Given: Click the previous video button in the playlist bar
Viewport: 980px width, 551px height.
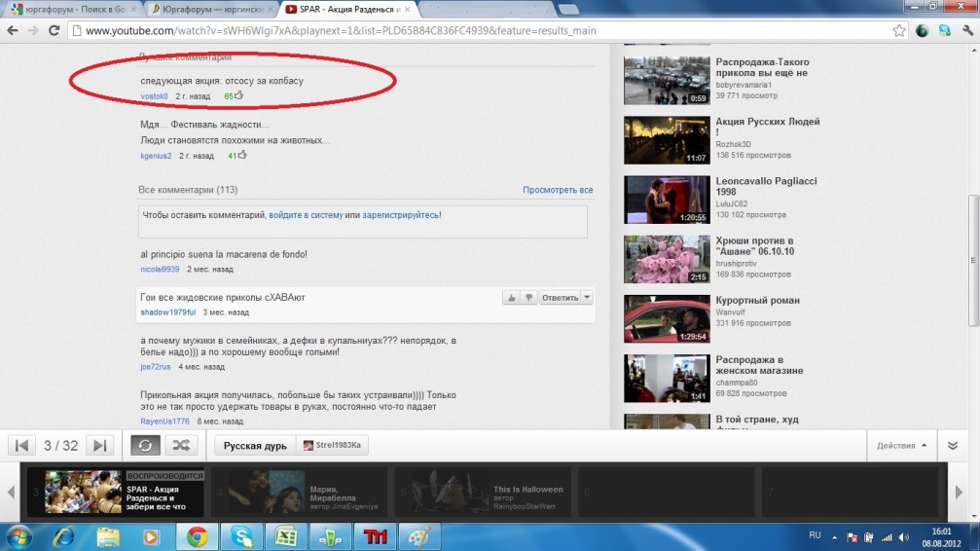Looking at the screenshot, I should click(x=20, y=445).
